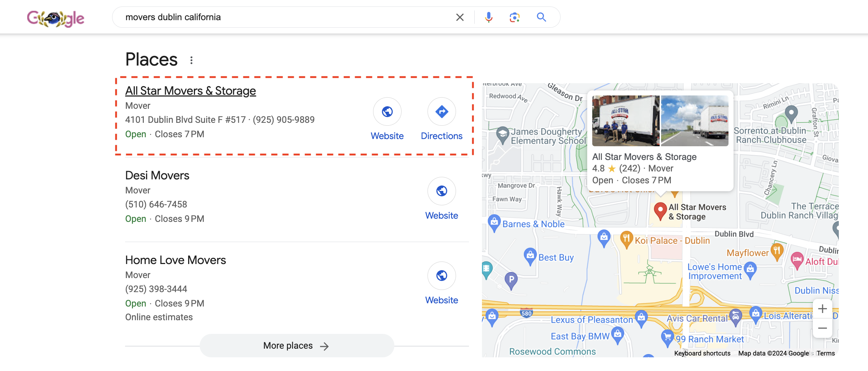Open the map Terms link

point(825,353)
